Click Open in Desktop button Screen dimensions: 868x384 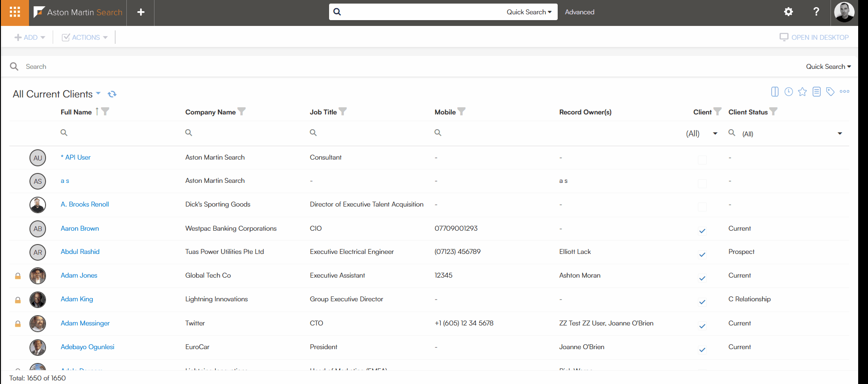pos(814,38)
